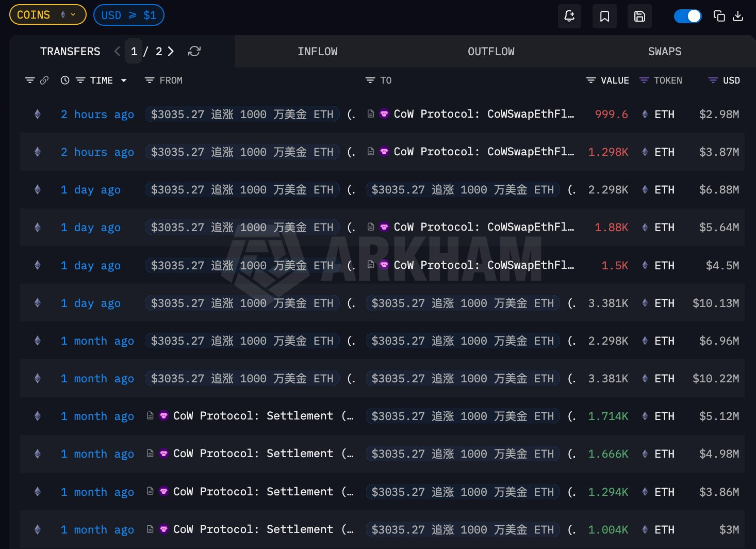
Task: Click the page number 1 field
Action: pyautogui.click(x=134, y=52)
